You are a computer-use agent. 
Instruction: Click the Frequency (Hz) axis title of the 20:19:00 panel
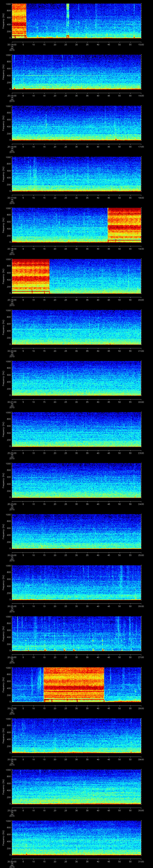(3, 276)
